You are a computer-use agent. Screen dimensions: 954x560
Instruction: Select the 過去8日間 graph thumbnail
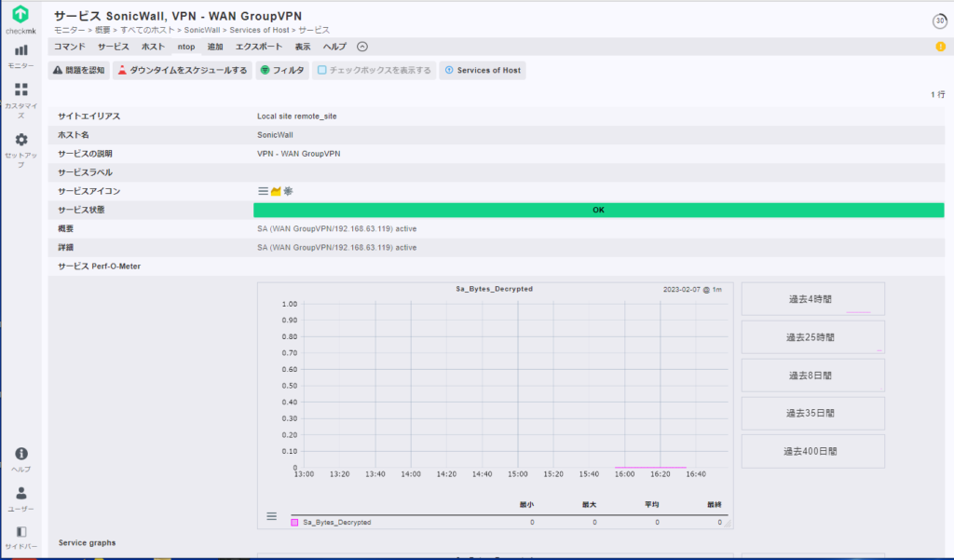point(812,376)
